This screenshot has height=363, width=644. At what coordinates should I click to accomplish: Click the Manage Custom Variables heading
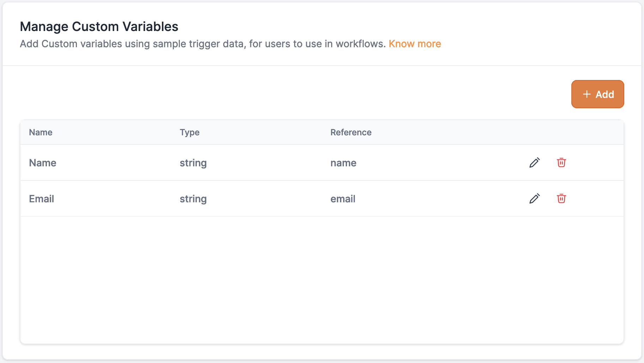pyautogui.click(x=99, y=27)
